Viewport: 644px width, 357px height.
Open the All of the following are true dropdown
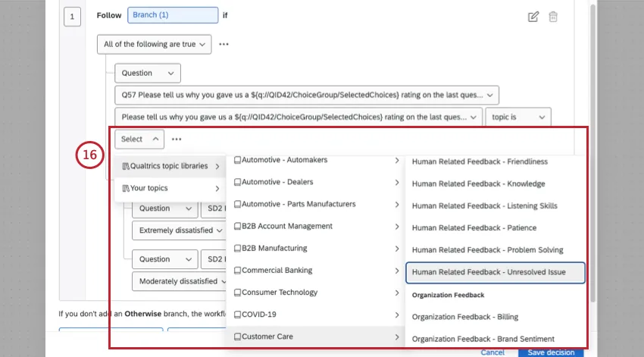(154, 44)
